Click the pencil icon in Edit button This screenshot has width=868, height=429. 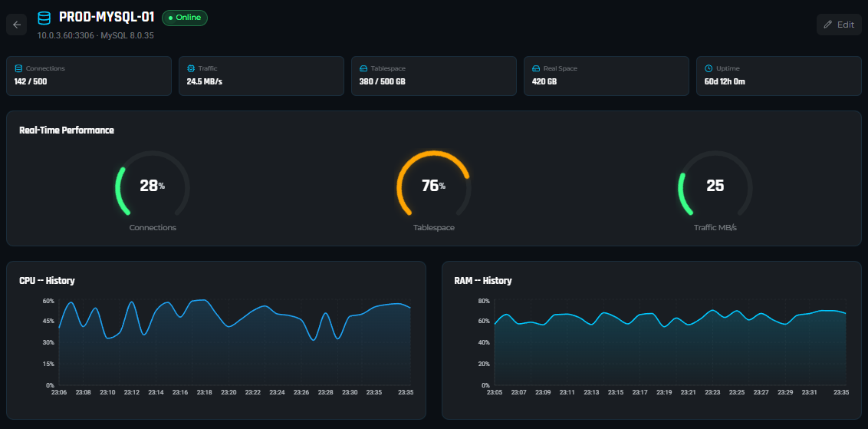pyautogui.click(x=827, y=25)
